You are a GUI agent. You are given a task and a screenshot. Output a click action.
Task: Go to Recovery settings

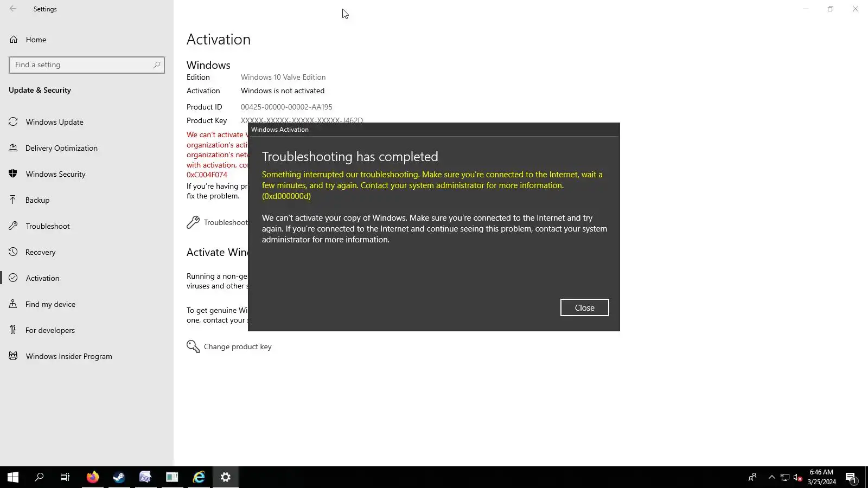click(x=41, y=252)
